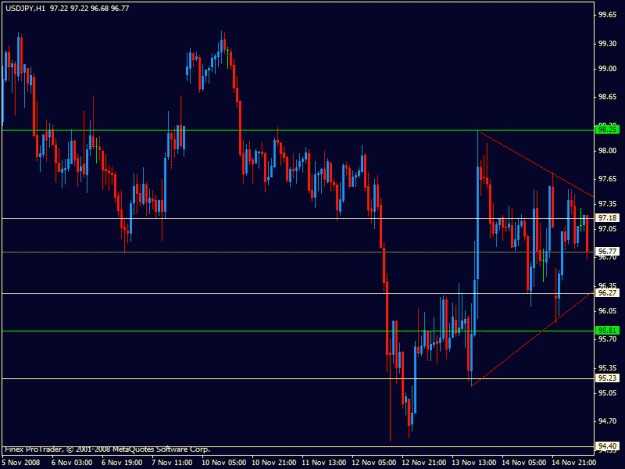The height and width of the screenshot is (469, 625).
Task: Click the 6 Nov 19:00 time label
Action: pos(122,463)
